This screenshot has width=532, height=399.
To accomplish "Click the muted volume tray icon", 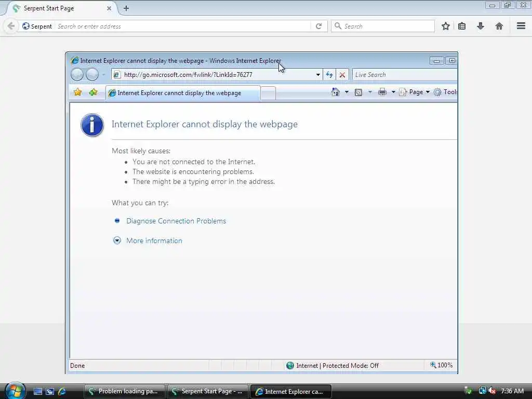I will [x=492, y=391].
